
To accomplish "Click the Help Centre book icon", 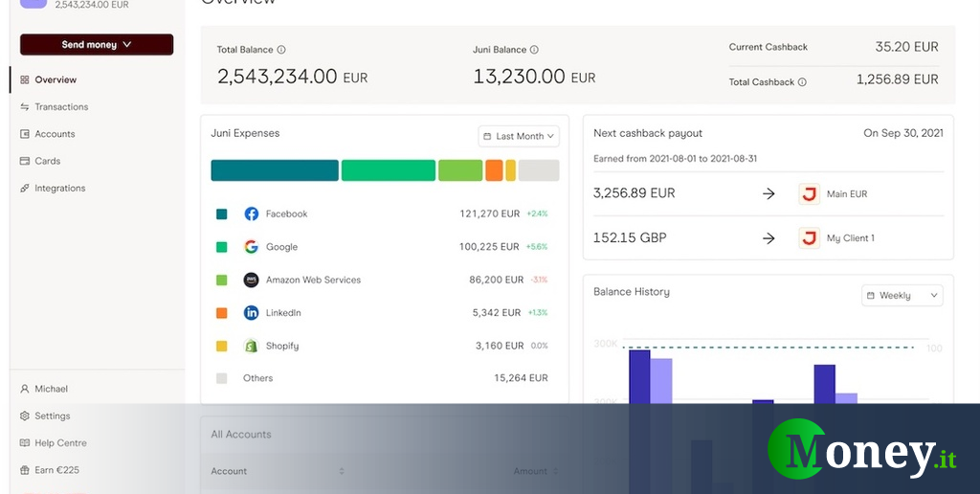I will (24, 442).
